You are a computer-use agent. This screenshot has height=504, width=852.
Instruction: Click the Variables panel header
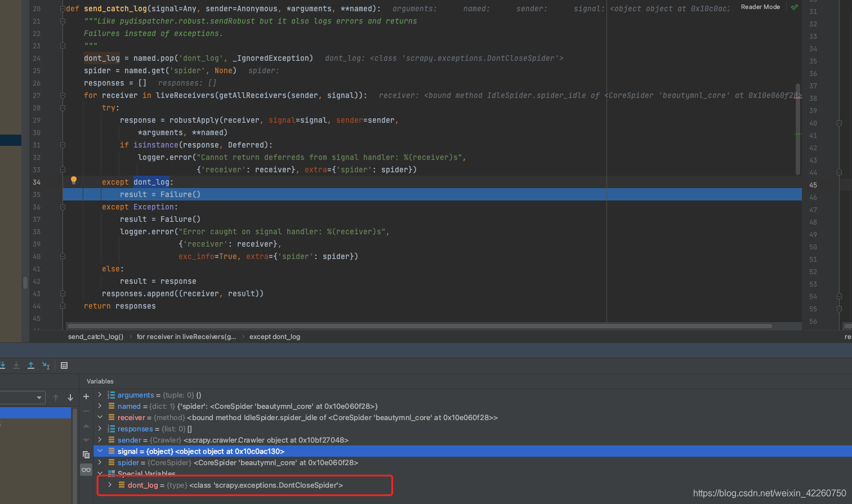100,381
